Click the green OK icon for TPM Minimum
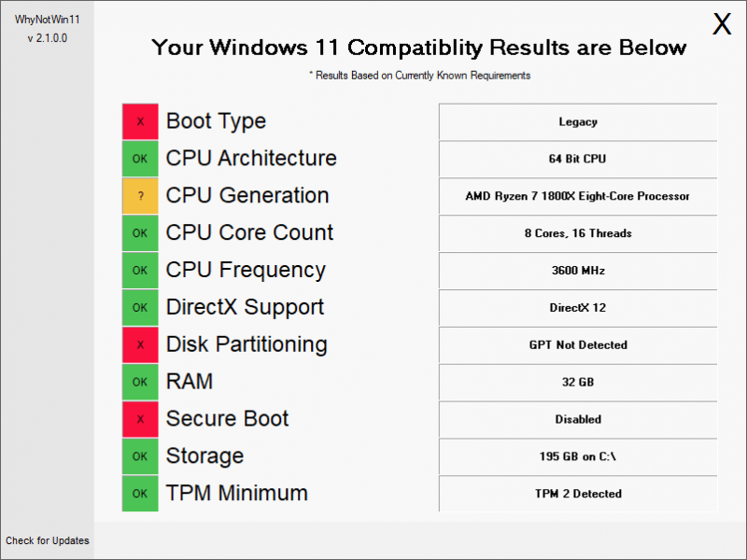Screen dimensions: 747x560 tap(140, 494)
